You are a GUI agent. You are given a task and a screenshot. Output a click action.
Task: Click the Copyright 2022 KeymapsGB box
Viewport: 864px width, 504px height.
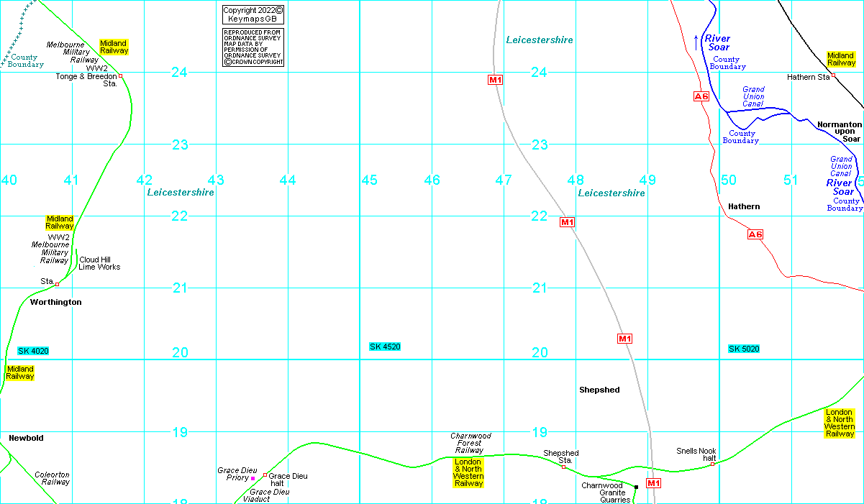pos(253,14)
